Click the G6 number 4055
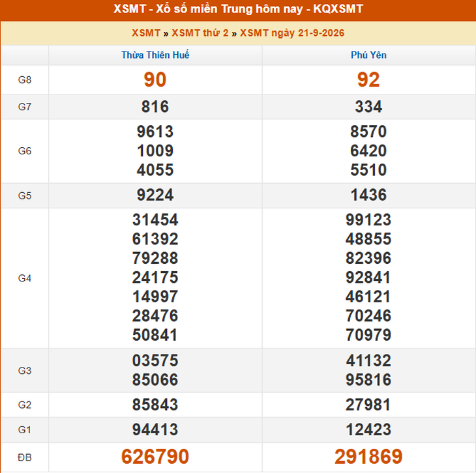 tap(155, 170)
